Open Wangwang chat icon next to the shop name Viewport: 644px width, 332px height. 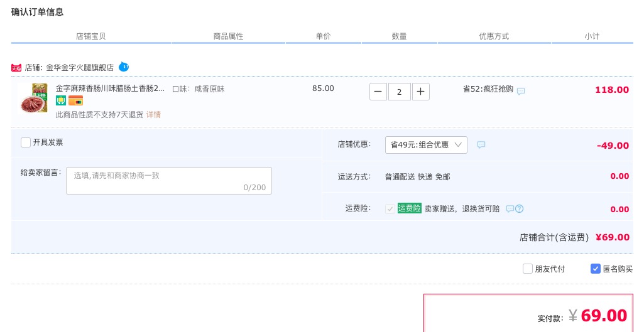pyautogui.click(x=124, y=67)
